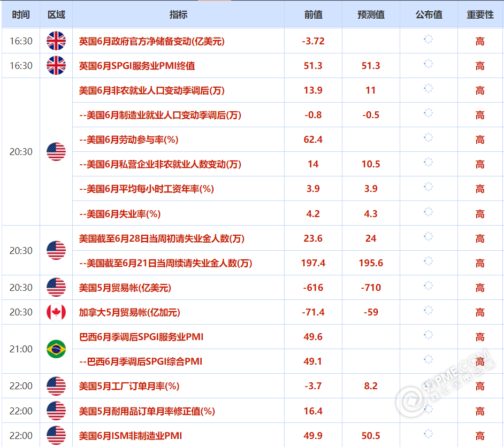Open indicator 美国6月非农就业人口变动季调后(万)
The width and height of the screenshot is (504, 447).
(152, 90)
